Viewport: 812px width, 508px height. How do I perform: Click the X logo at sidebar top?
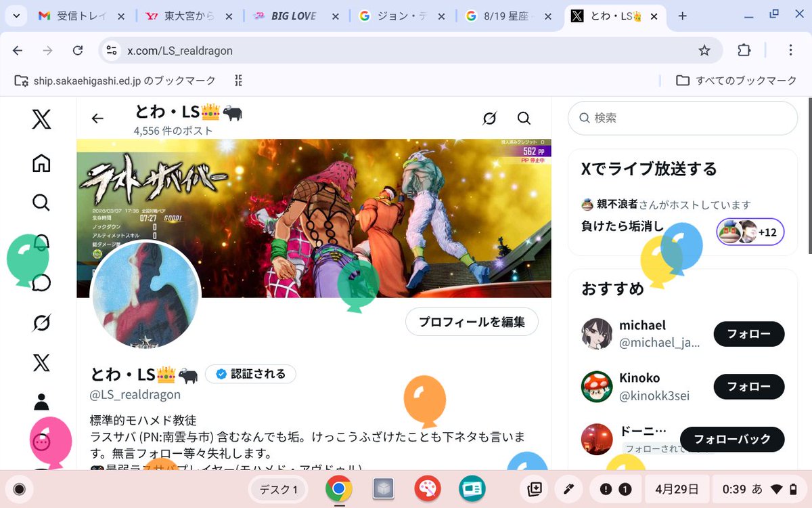(41, 119)
